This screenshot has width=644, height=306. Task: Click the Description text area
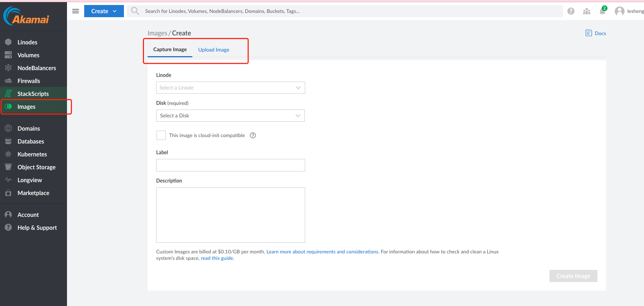[x=231, y=215]
